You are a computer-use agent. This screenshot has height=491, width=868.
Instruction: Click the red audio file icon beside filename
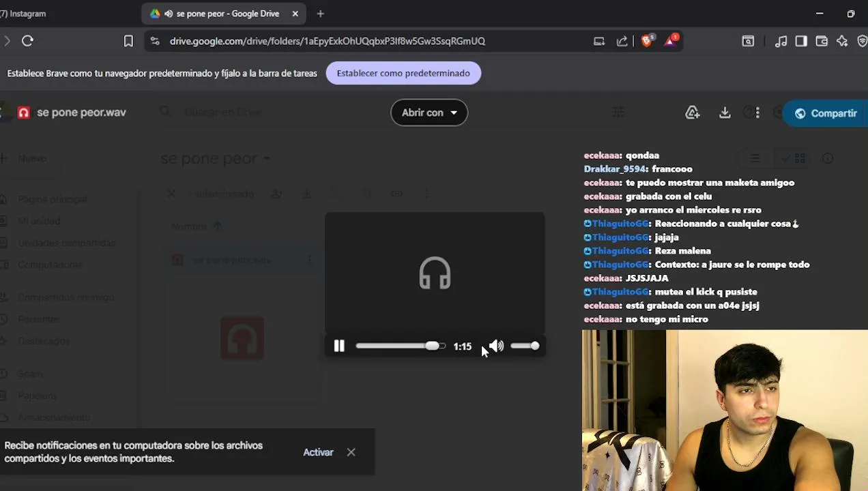click(24, 113)
